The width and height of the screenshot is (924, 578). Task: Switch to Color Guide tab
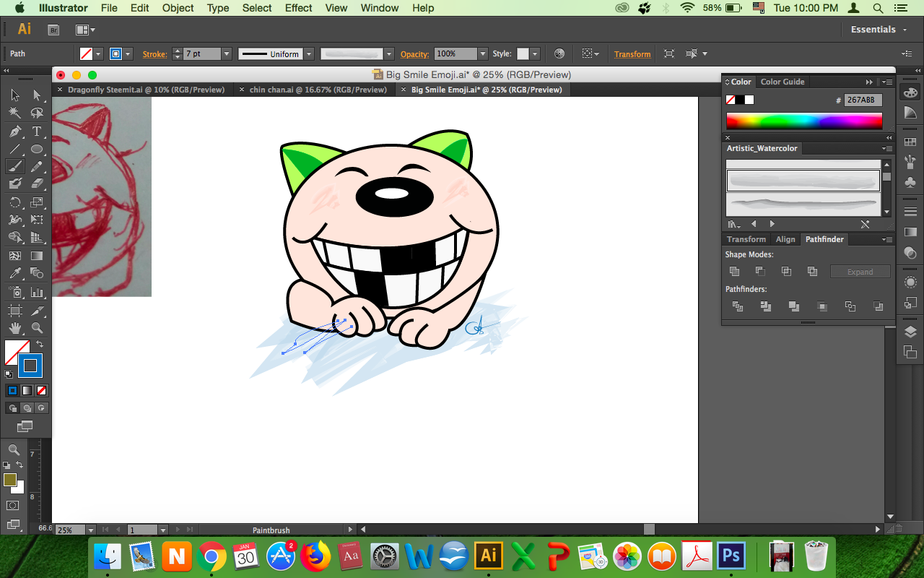click(x=783, y=82)
